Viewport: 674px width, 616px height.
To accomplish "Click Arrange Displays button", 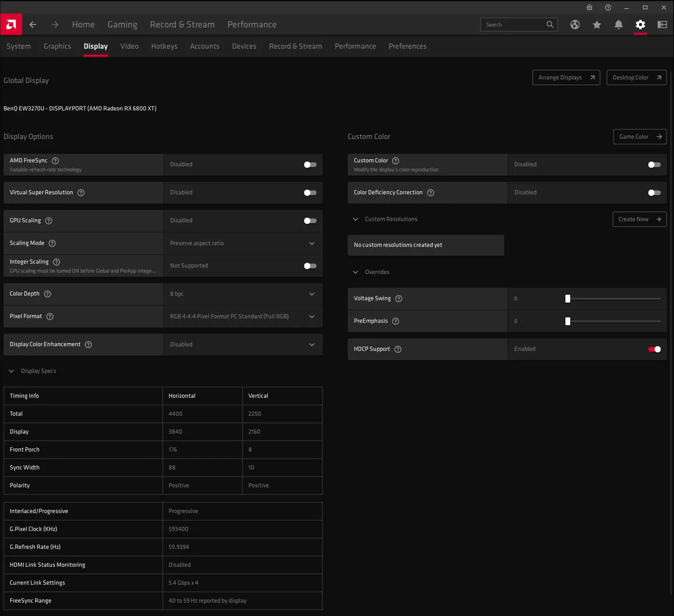I will [x=566, y=78].
